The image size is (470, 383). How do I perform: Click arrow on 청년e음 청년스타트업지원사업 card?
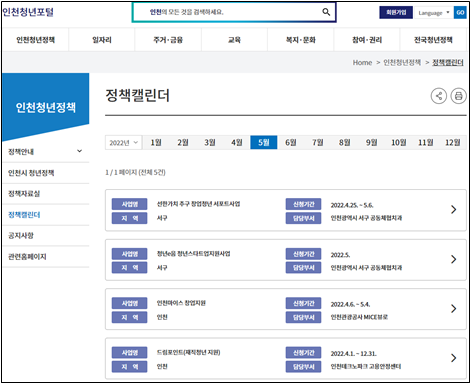click(x=453, y=259)
